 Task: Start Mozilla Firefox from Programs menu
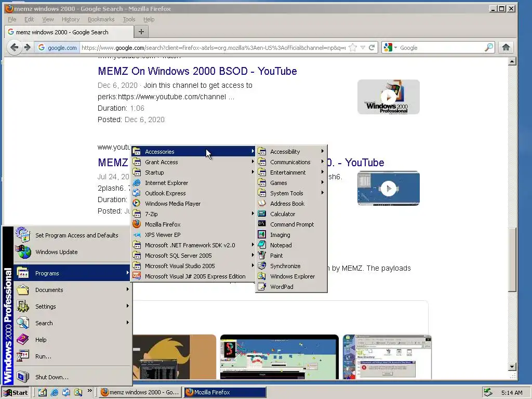[193, 224]
